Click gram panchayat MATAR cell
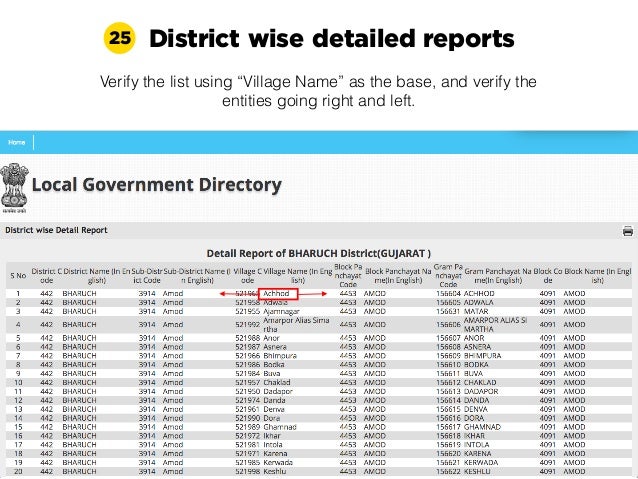 pyautogui.click(x=476, y=311)
